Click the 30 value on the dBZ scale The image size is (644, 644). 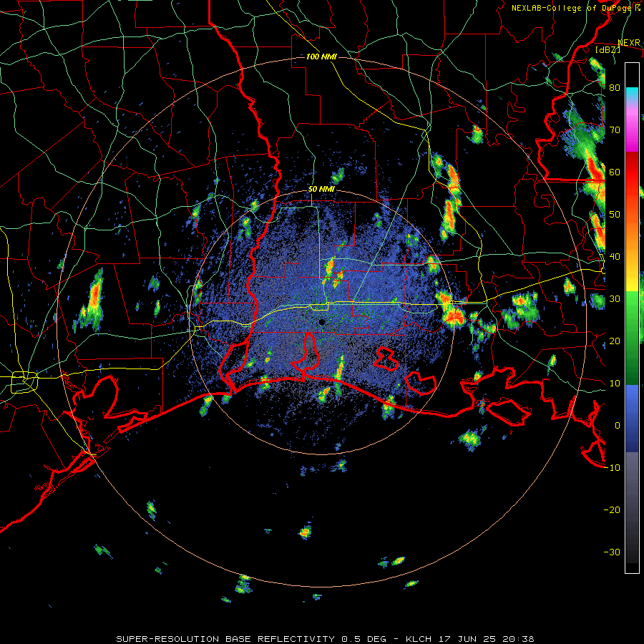615,298
